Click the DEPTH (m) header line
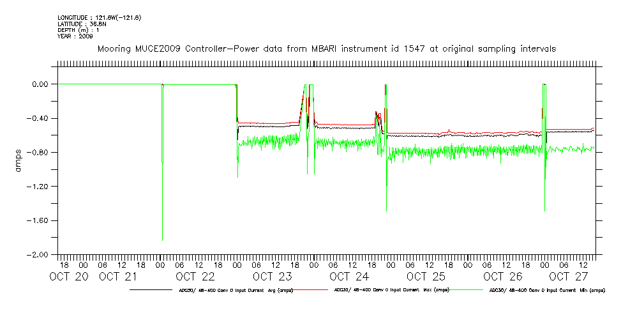The image size is (644, 322). 80,30
